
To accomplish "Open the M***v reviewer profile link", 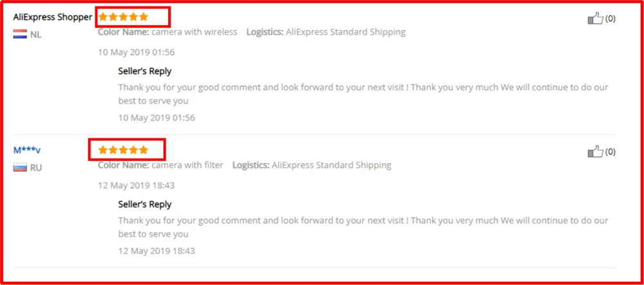I will point(26,150).
